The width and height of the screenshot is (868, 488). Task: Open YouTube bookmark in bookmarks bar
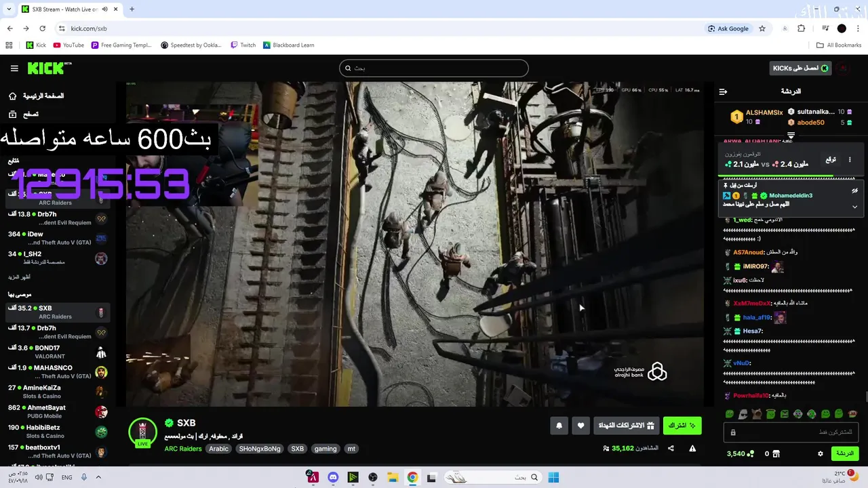tap(68, 45)
